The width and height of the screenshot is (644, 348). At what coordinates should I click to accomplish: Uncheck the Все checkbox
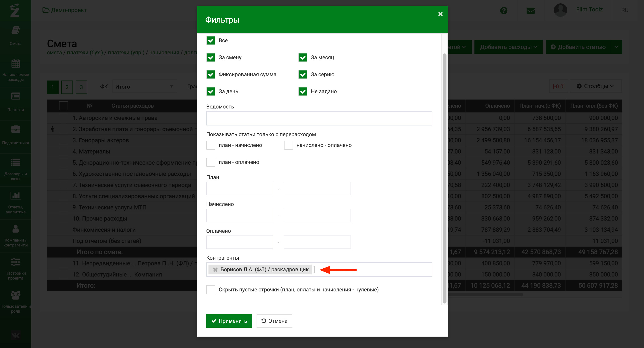click(210, 40)
